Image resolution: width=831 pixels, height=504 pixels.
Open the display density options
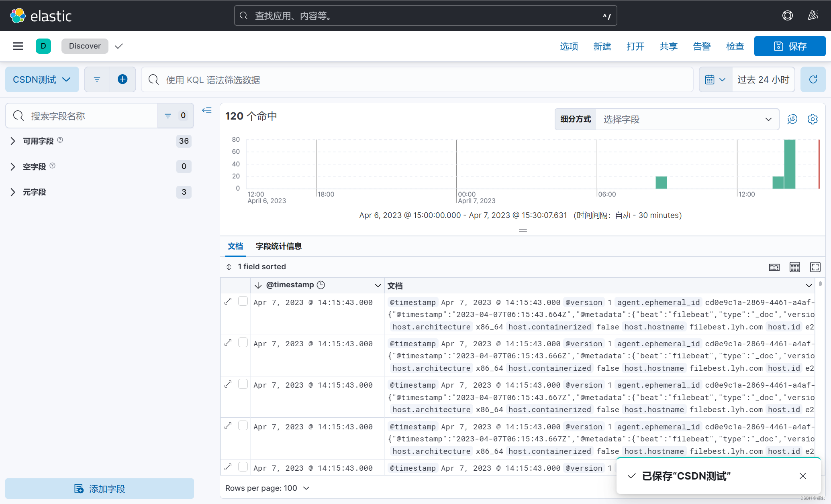click(x=774, y=267)
